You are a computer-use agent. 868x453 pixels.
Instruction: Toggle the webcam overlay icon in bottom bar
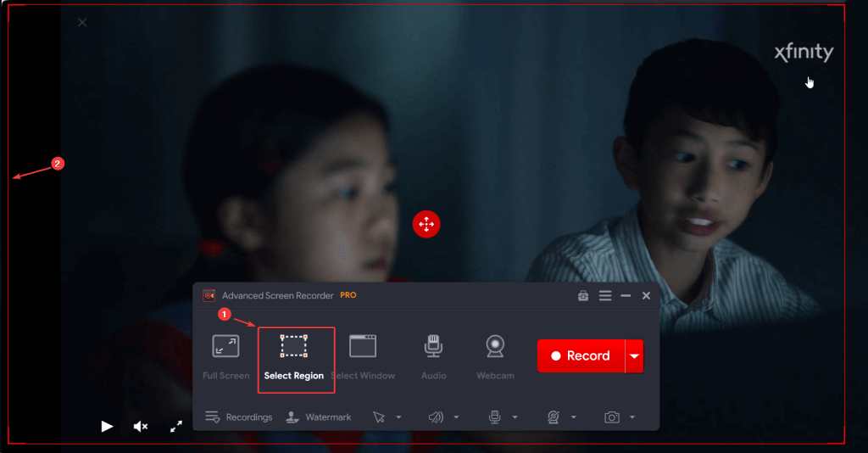[x=553, y=417]
